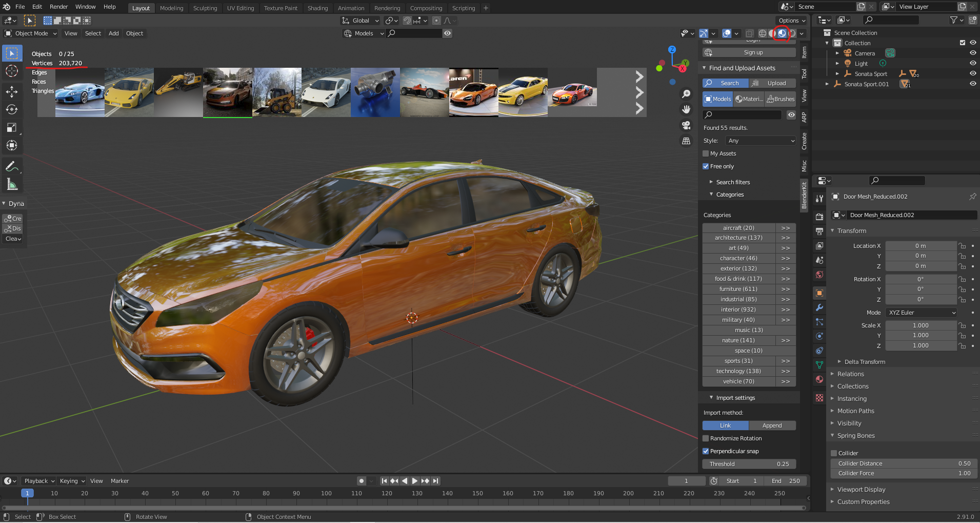Toggle visibility of Camera in outliner
This screenshot has width=980, height=523.
[x=973, y=53]
